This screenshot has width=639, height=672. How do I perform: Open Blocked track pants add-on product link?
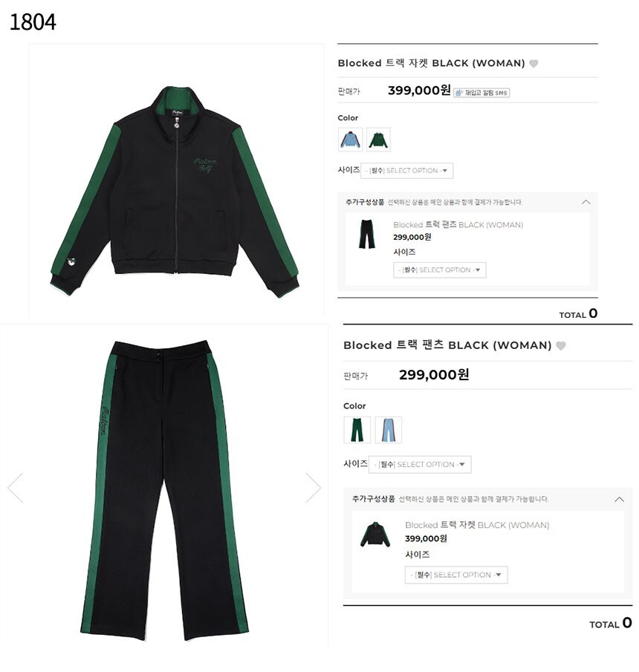point(458,224)
